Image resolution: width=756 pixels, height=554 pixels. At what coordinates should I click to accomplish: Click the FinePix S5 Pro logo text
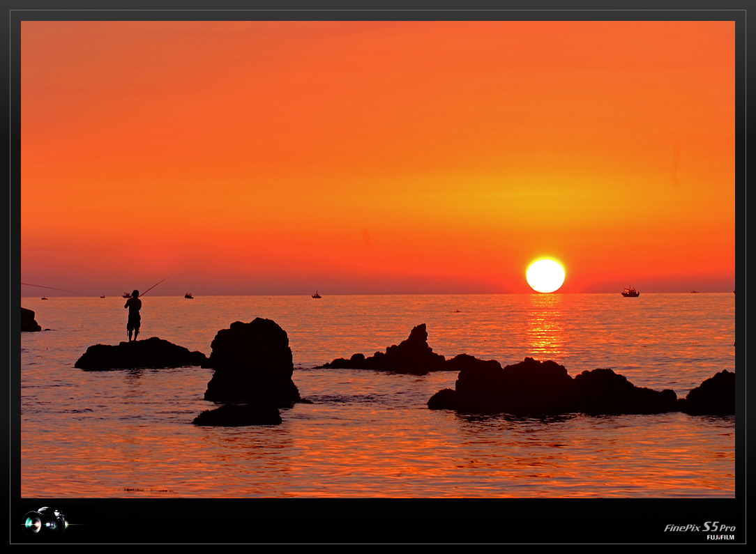(x=699, y=527)
